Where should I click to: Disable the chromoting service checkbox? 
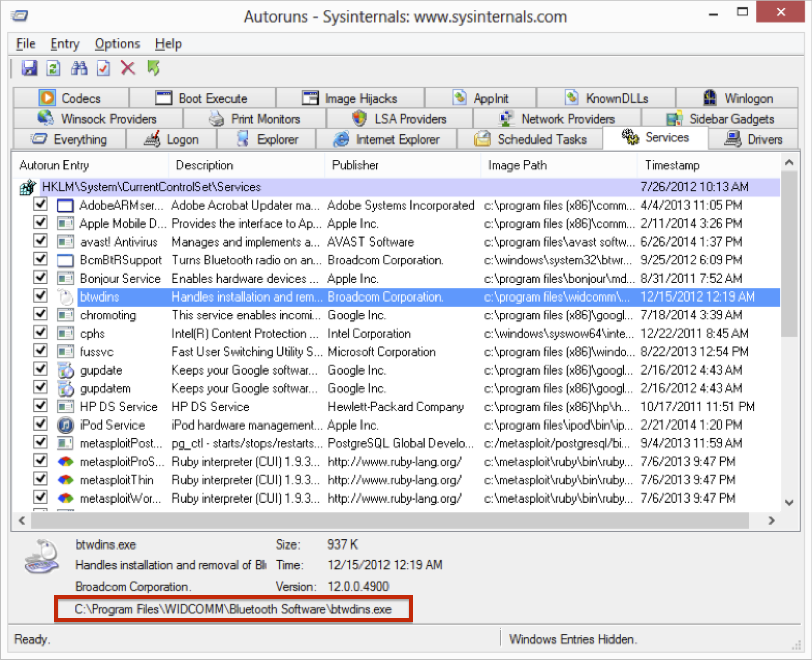[40, 314]
